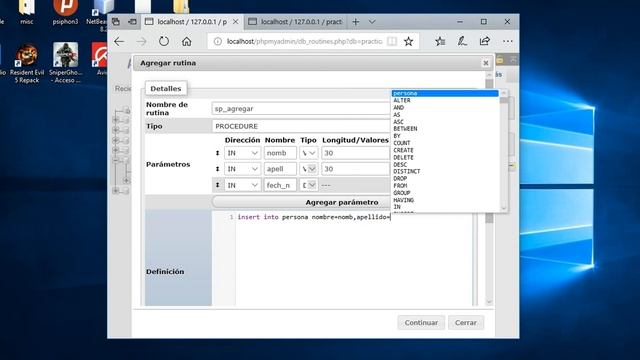Open a new browser tab
Image resolution: width=640 pixels, height=360 pixels.
pos(356,22)
